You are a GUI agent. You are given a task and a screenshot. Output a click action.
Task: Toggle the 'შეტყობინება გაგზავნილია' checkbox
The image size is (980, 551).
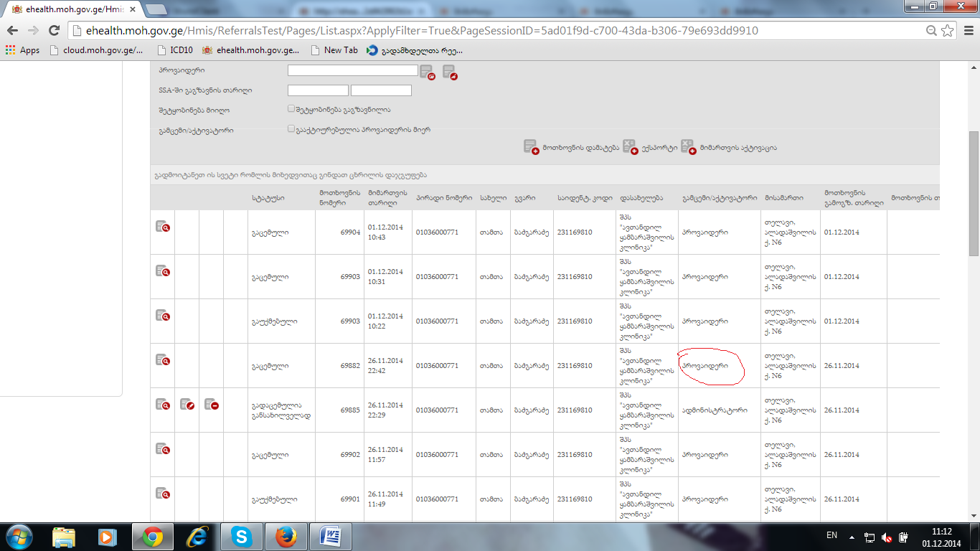(x=291, y=110)
